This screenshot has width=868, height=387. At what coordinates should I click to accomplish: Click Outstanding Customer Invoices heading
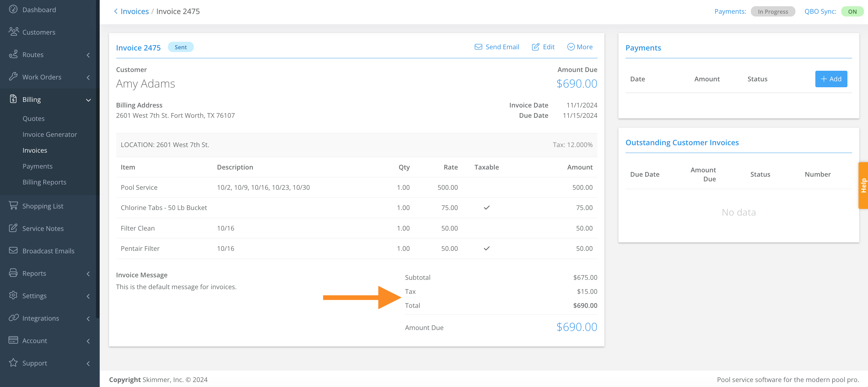click(x=682, y=142)
